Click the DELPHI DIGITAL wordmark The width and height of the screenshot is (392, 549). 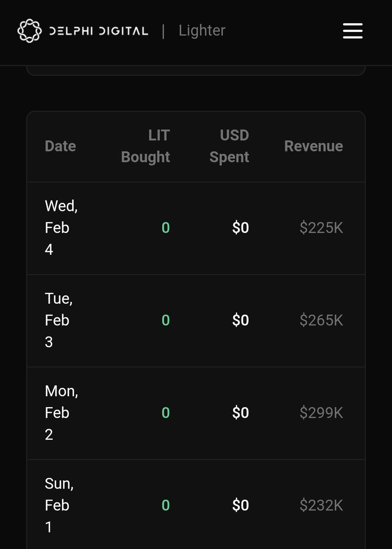(98, 31)
